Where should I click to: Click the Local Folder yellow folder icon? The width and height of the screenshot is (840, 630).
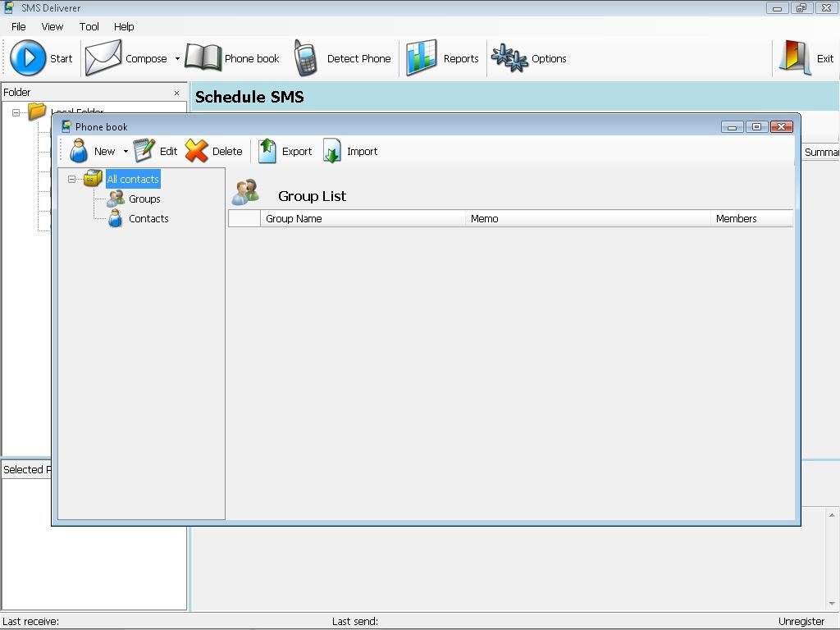[x=37, y=112]
